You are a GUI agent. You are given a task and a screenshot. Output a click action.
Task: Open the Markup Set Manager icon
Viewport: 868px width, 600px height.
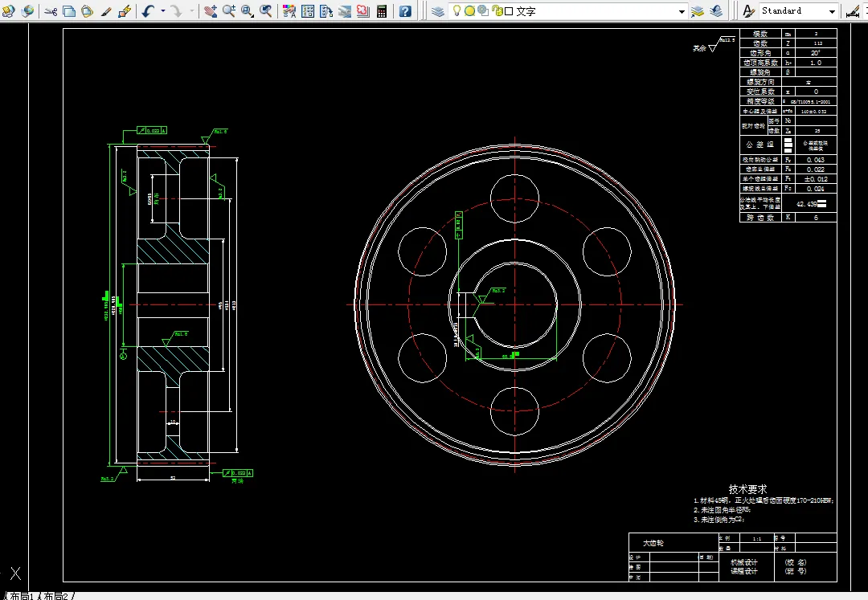[363, 11]
